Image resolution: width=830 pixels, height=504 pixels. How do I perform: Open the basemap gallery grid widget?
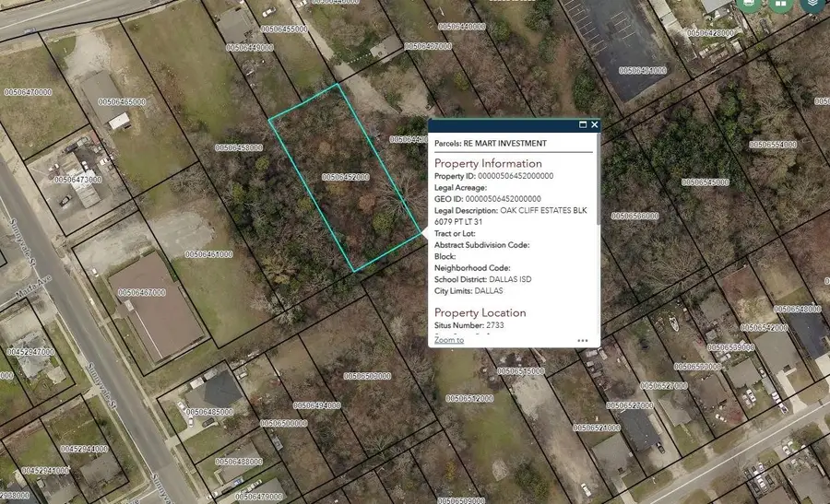click(779, 4)
